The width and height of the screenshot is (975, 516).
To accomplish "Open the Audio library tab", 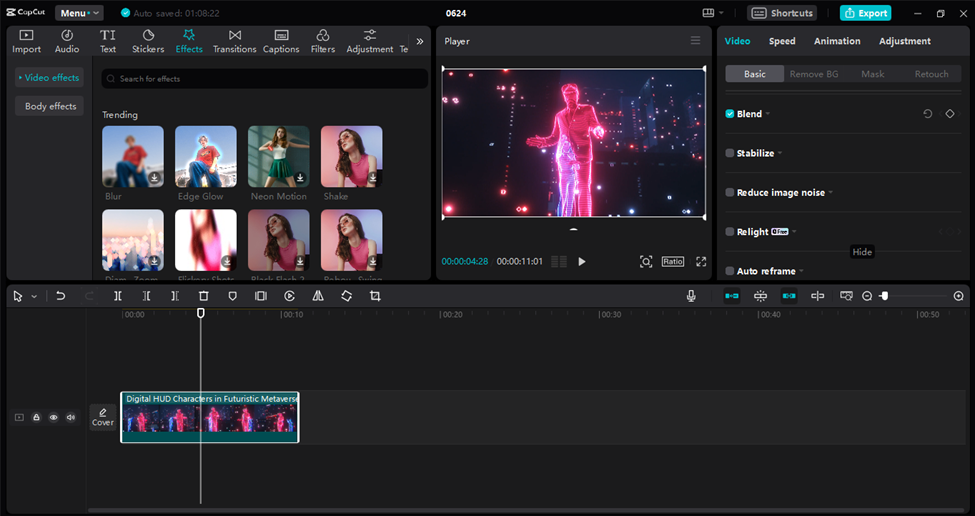I will (67, 41).
